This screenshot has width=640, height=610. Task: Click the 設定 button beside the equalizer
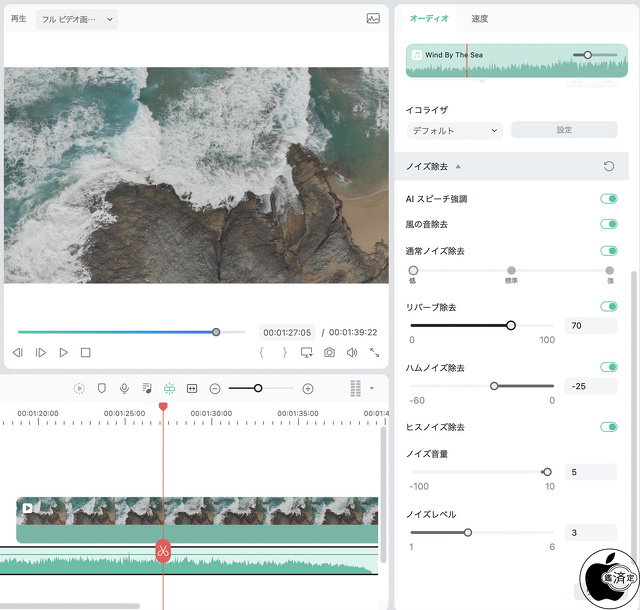564,130
